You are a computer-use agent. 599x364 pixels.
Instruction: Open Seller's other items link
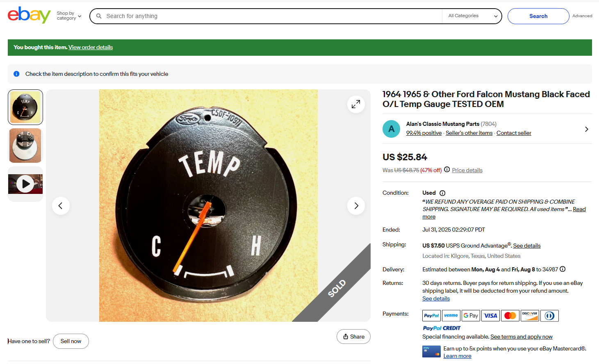pos(469,133)
